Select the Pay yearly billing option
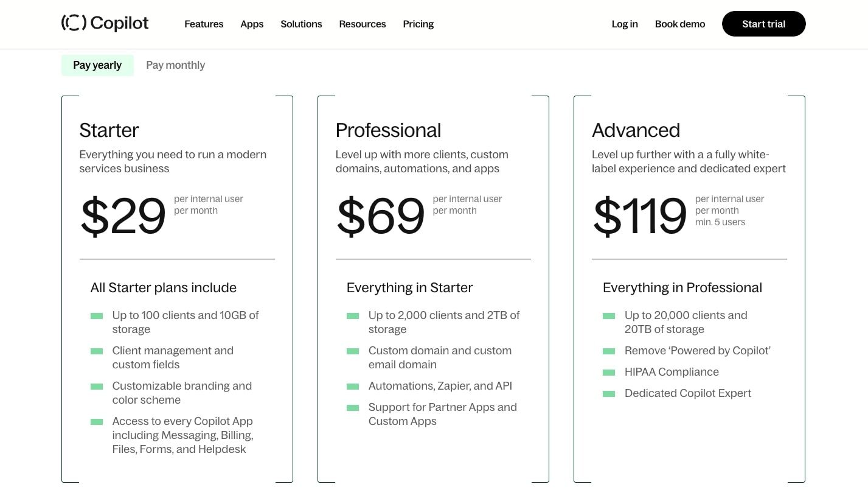This screenshot has width=868, height=498. click(97, 65)
